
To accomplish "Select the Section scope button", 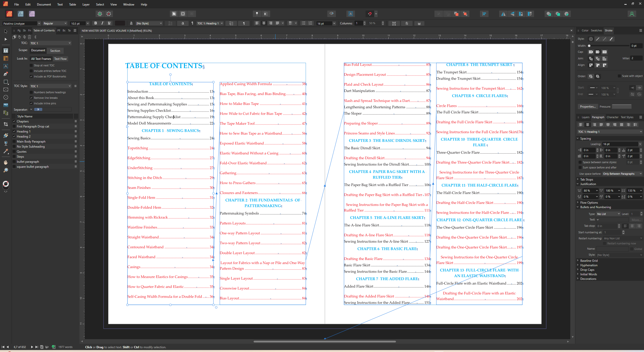I will 55,51.
